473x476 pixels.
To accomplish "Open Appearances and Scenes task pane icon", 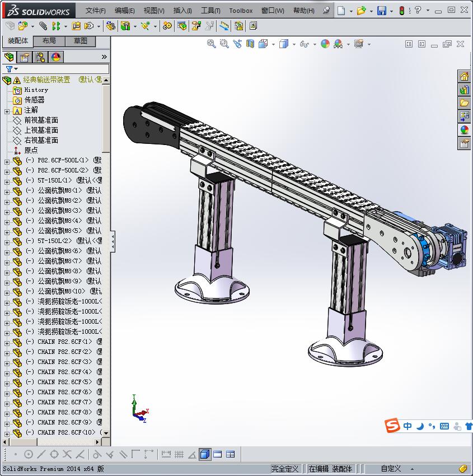I will [464, 130].
